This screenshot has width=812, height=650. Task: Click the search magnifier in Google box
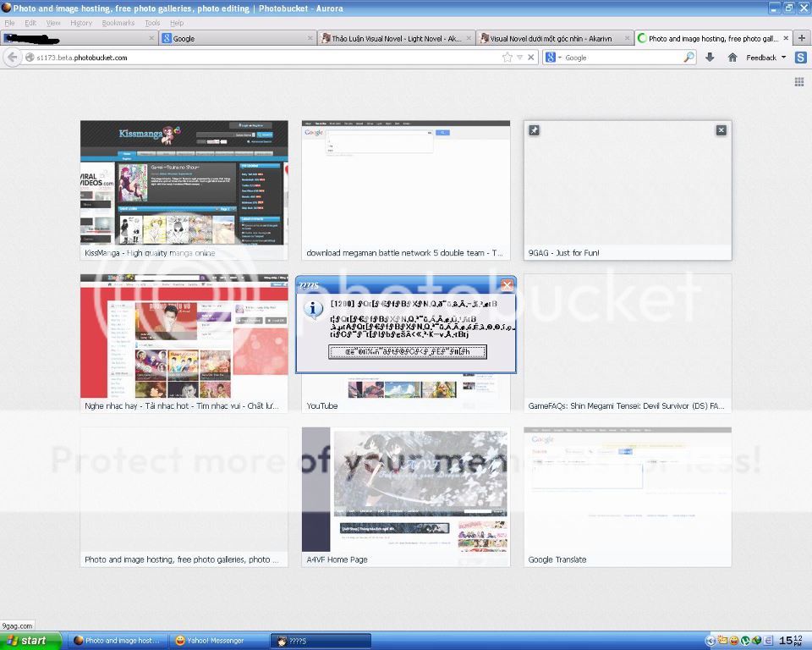point(689,58)
